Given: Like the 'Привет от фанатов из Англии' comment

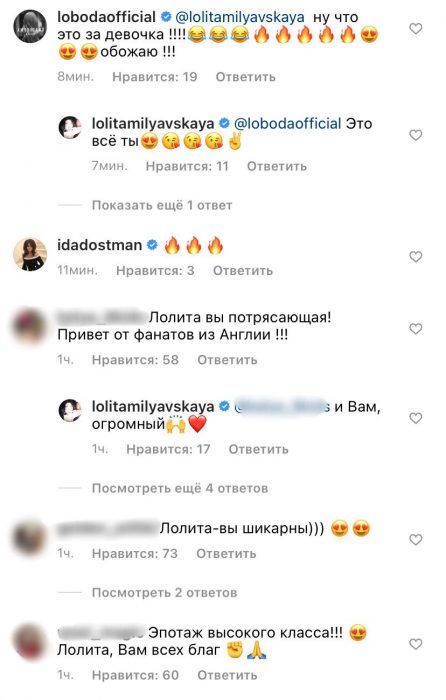Looking at the screenshot, I should (415, 329).
